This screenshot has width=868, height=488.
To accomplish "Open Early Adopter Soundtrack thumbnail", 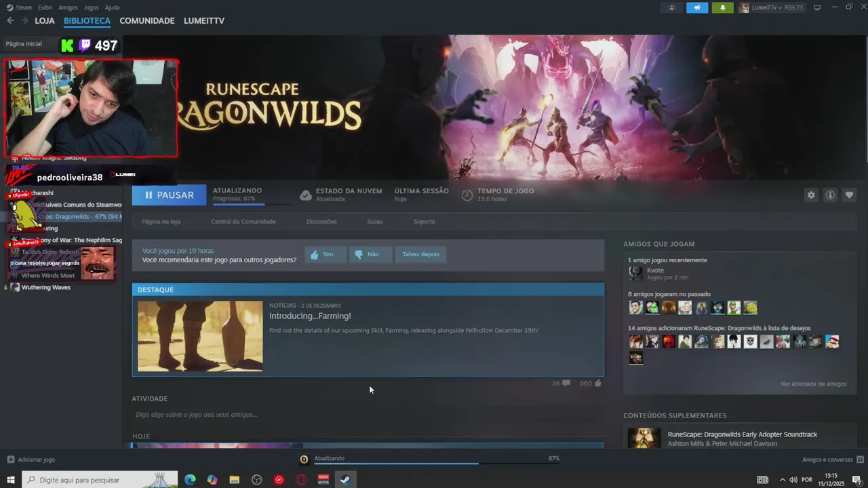I will 644,438.
